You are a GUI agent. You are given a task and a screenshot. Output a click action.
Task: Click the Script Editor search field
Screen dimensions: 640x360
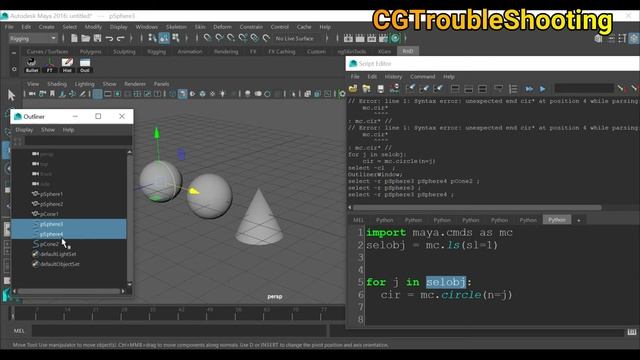click(x=584, y=89)
